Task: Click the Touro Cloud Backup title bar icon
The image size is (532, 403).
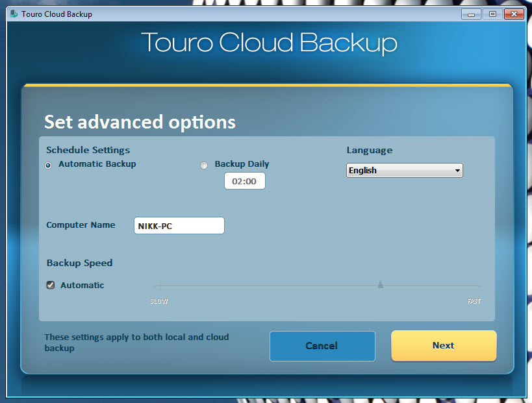Action: click(14, 14)
